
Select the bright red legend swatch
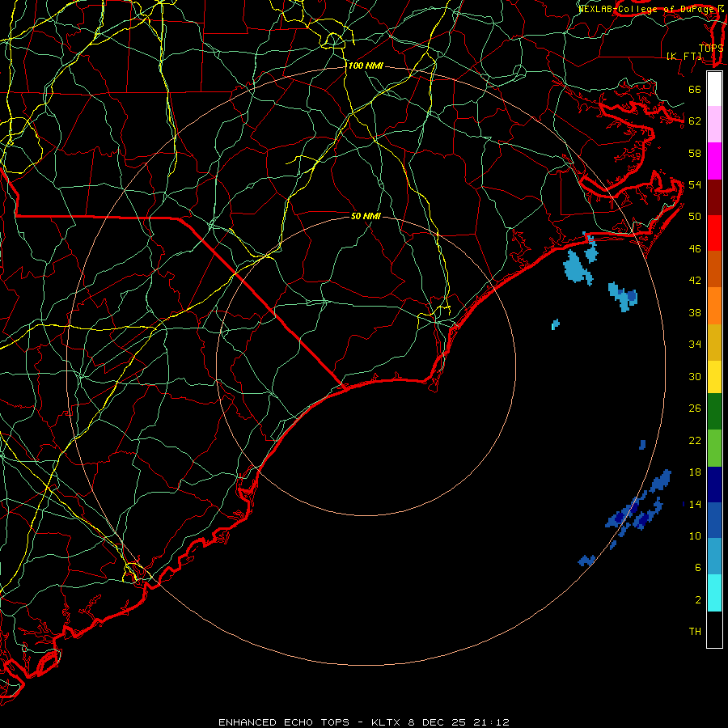[x=714, y=233]
